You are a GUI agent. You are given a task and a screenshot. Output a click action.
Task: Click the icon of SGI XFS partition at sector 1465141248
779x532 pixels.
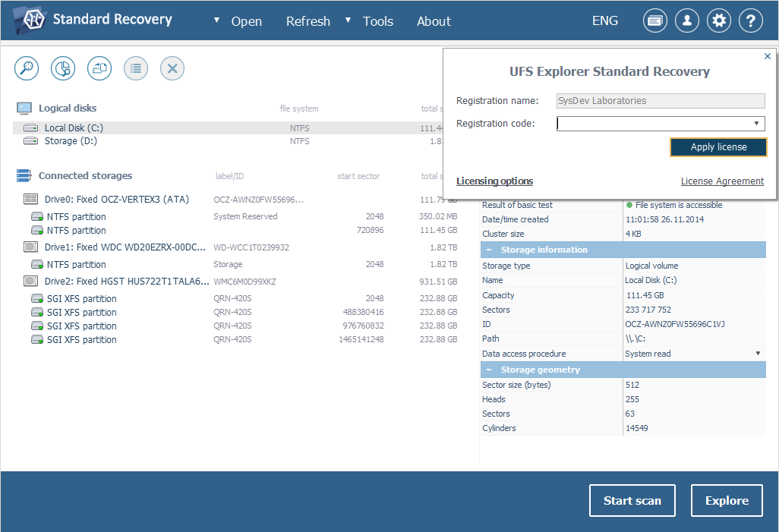(x=37, y=340)
